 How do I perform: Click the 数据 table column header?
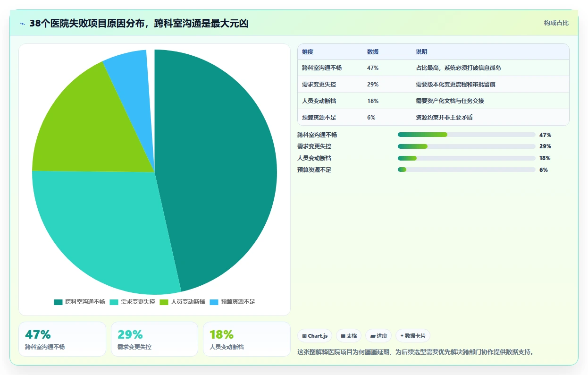point(373,52)
